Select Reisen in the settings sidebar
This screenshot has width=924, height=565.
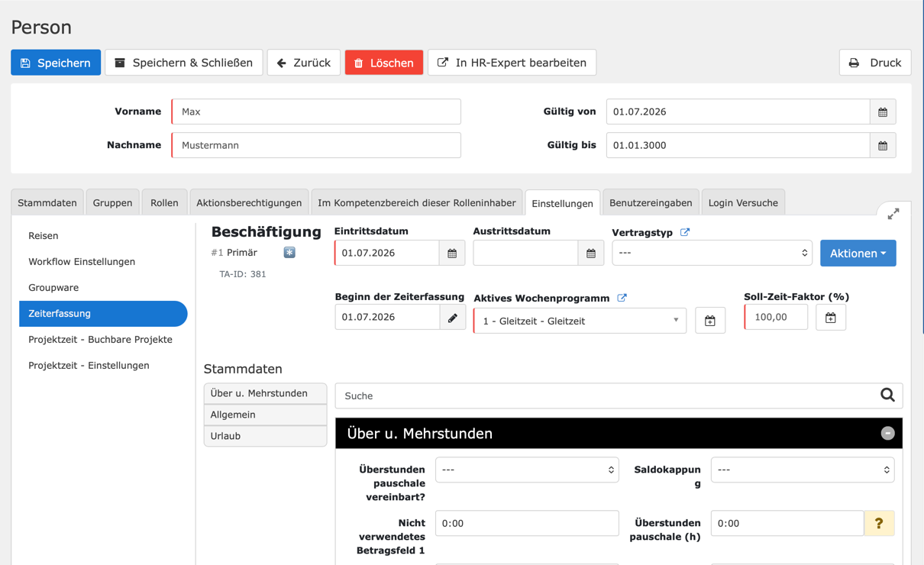(x=103, y=236)
